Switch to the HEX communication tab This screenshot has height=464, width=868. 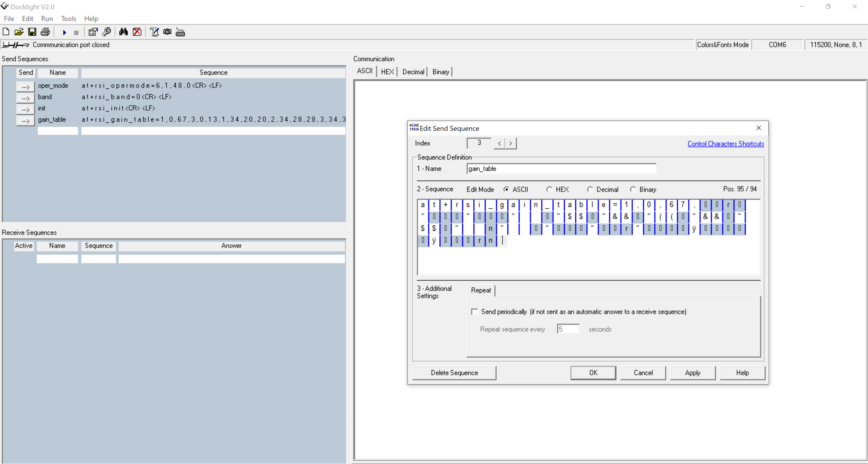pyautogui.click(x=387, y=71)
